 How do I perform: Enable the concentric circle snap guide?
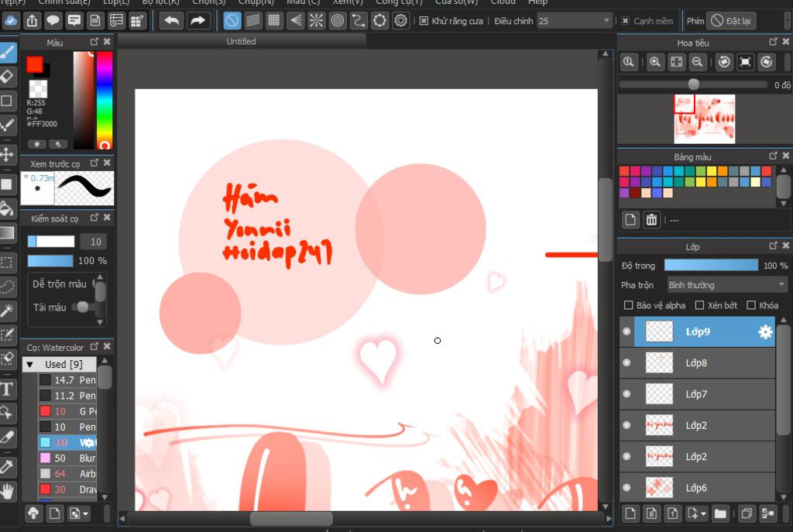point(338,21)
